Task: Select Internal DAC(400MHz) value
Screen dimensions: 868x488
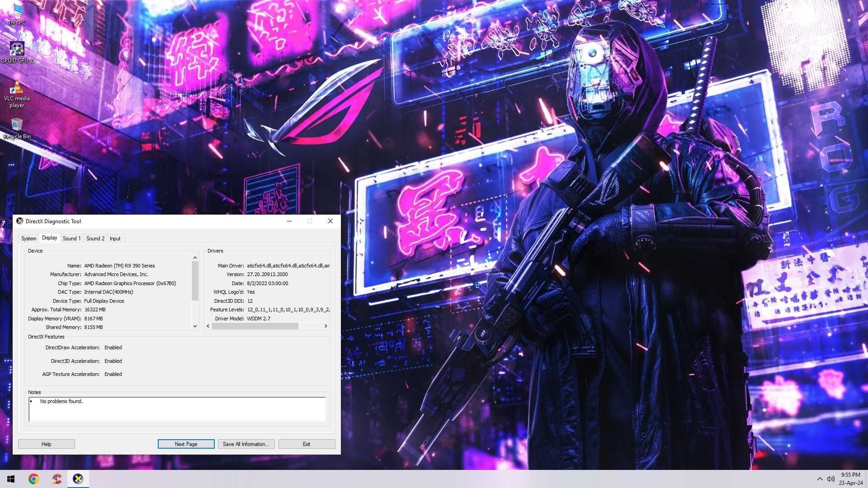Action: [x=108, y=292]
